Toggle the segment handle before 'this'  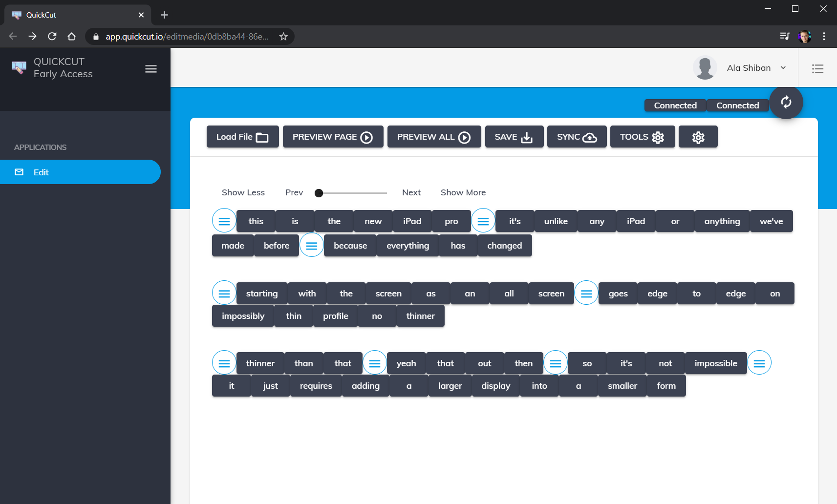224,221
